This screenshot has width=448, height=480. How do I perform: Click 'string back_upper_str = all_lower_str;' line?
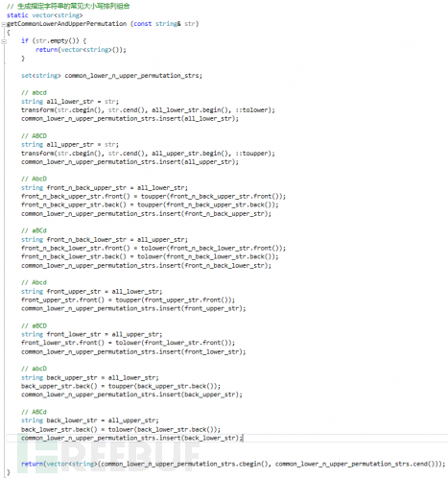[x=90, y=378]
